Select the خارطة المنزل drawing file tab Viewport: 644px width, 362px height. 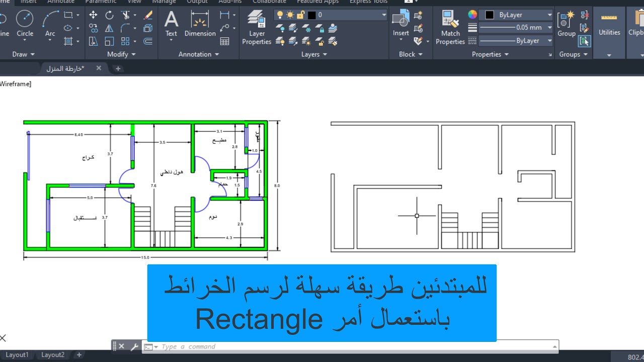(65, 68)
